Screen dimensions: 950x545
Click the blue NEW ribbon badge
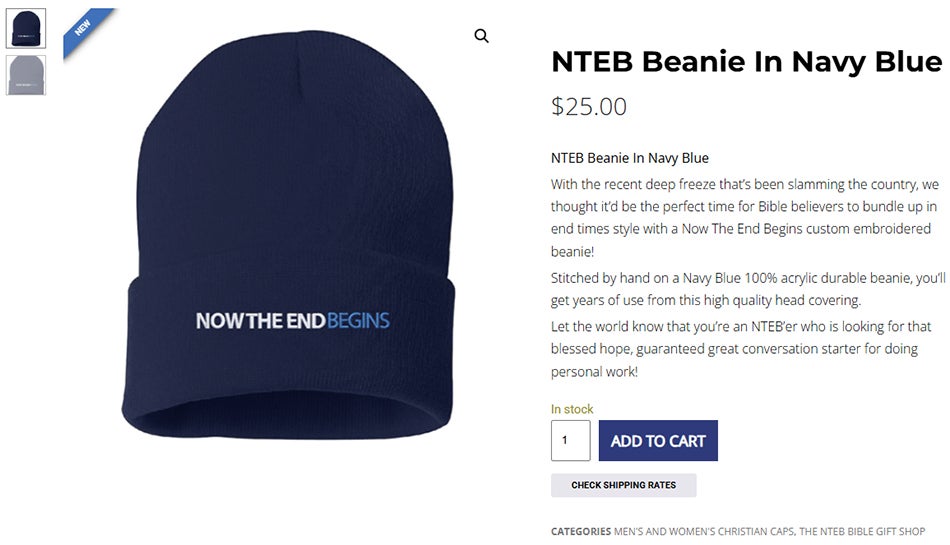pyautogui.click(x=85, y=28)
